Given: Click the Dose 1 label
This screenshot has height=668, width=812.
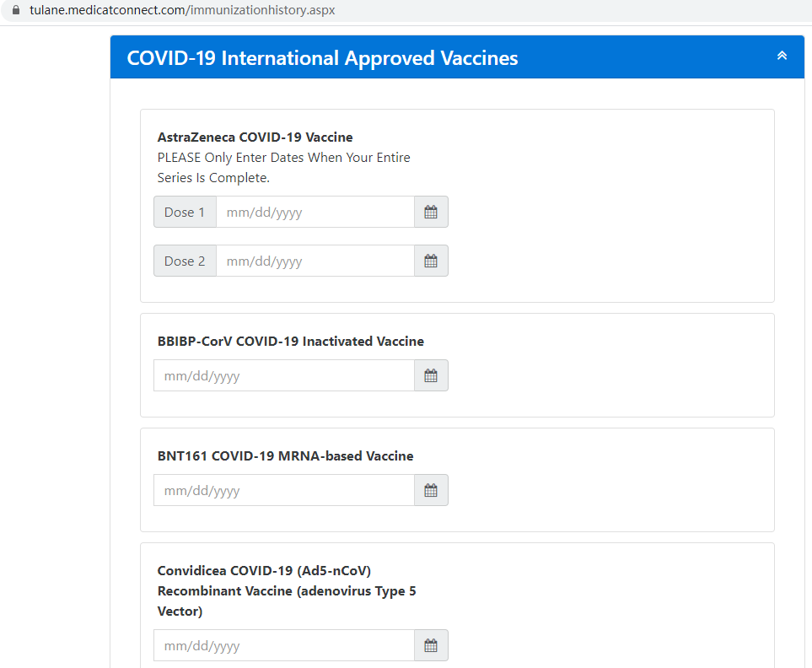Looking at the screenshot, I should click(185, 212).
